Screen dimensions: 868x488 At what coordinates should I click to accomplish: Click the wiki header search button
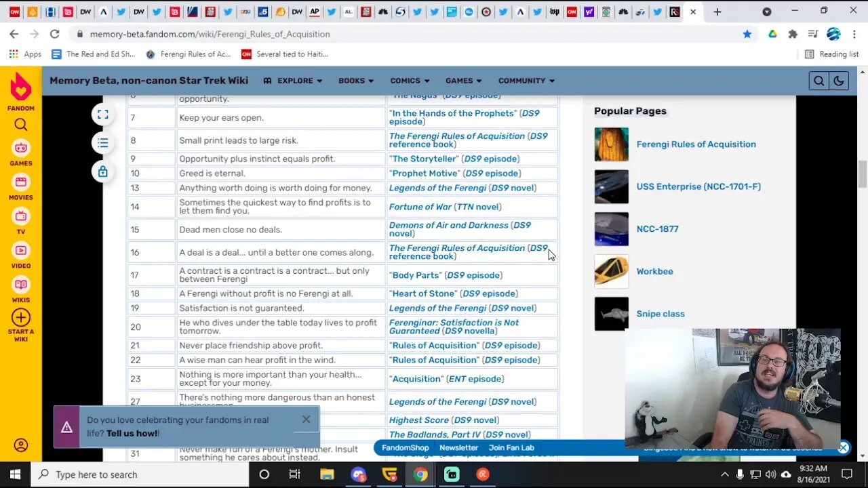click(x=818, y=81)
